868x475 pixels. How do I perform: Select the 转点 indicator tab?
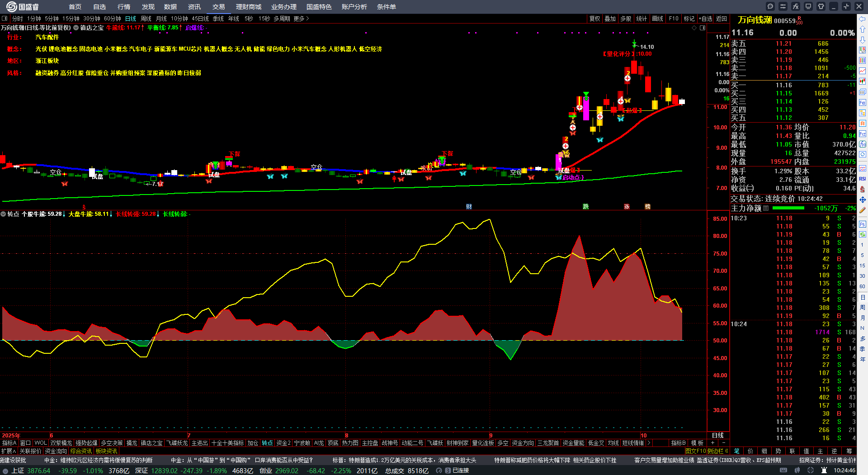point(267,443)
